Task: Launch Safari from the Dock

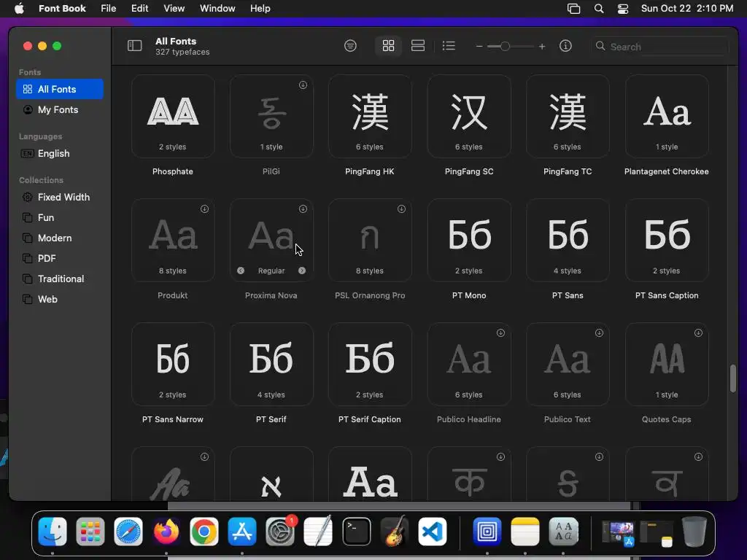Action: [x=128, y=532]
